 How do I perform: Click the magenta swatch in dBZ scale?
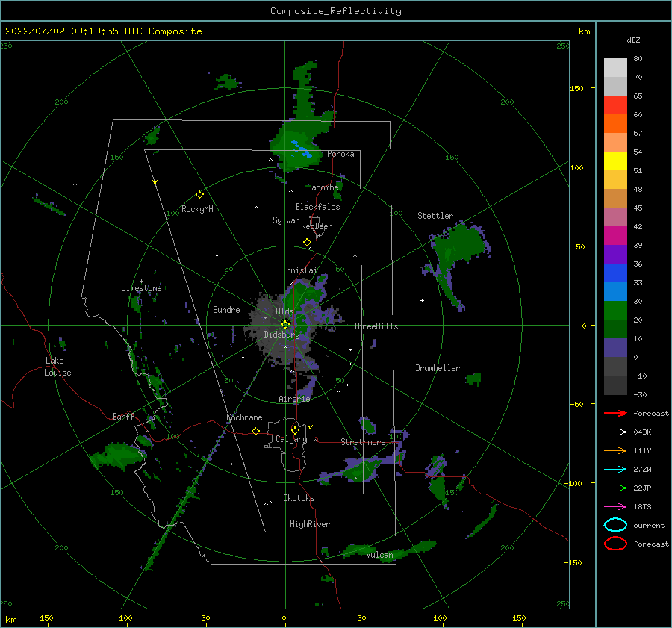tap(615, 236)
